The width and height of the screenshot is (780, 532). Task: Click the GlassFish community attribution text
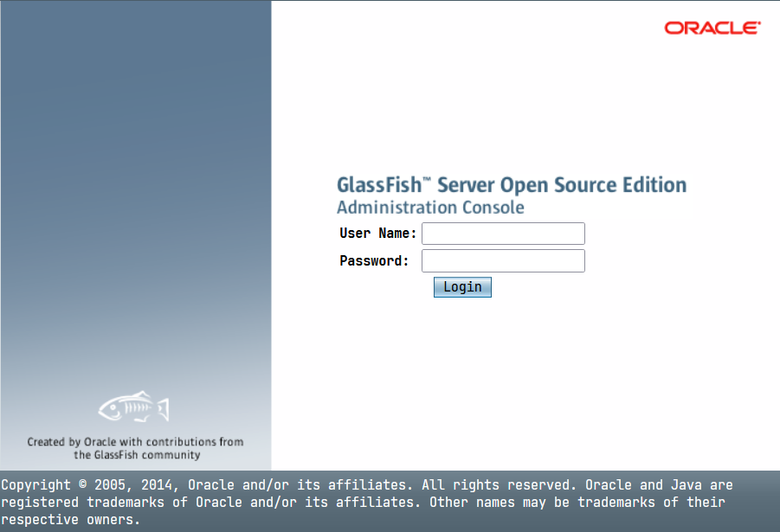pos(135,447)
